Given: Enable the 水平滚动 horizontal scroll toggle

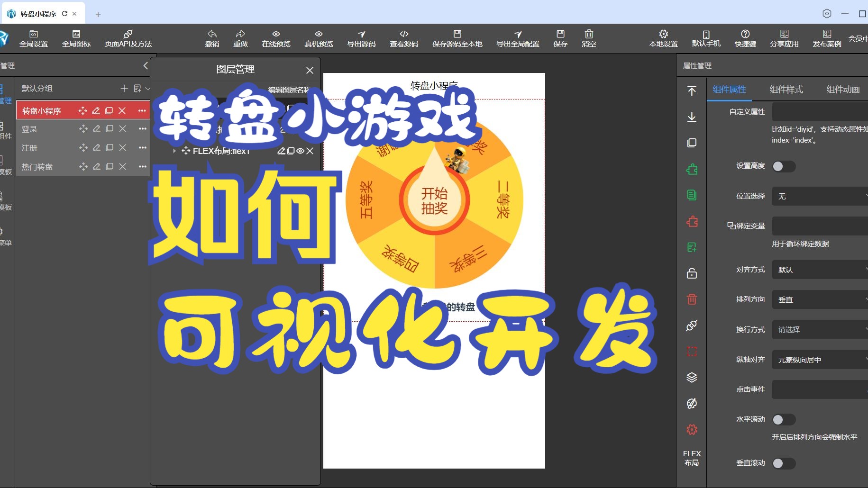Looking at the screenshot, I should click(x=784, y=419).
